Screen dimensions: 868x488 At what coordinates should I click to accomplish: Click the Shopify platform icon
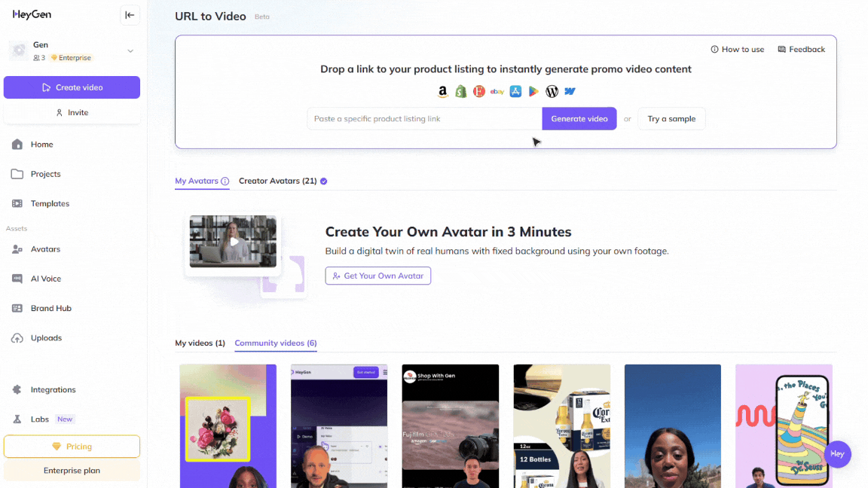(x=461, y=91)
